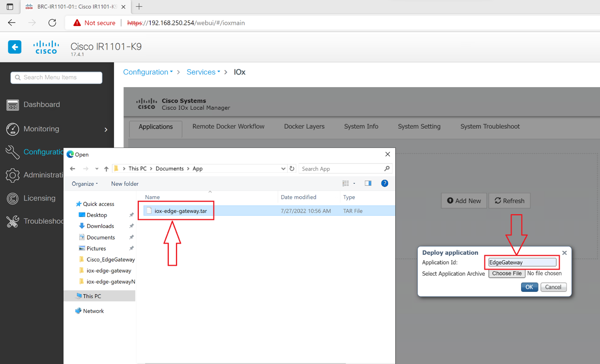The image size is (600, 364).
Task: Expand the Monitoring menu chevron
Action: [x=106, y=130]
